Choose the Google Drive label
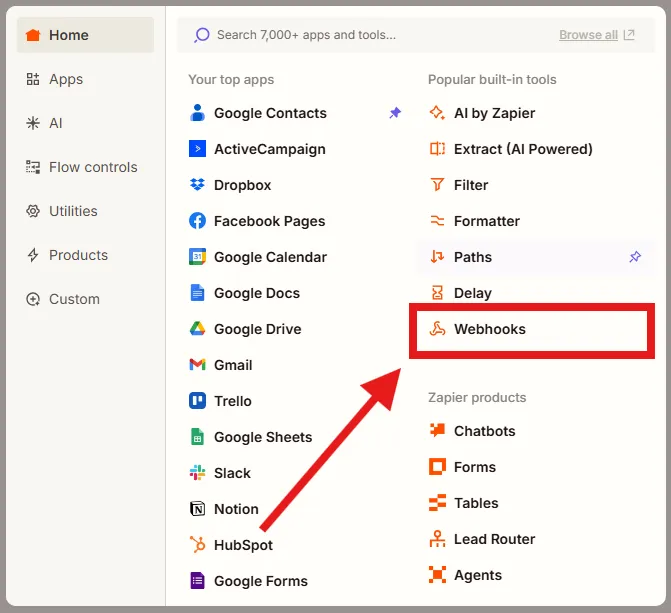This screenshot has height=613, width=671. point(257,329)
